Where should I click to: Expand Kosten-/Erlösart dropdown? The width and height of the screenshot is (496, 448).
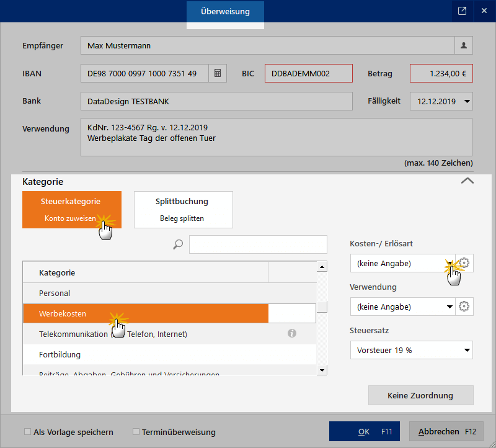pyautogui.click(x=449, y=263)
